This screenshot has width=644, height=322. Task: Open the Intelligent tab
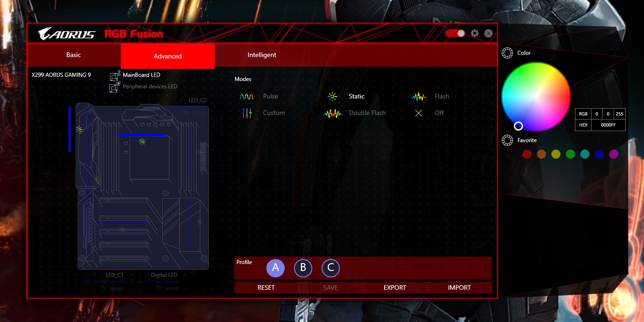pyautogui.click(x=262, y=55)
